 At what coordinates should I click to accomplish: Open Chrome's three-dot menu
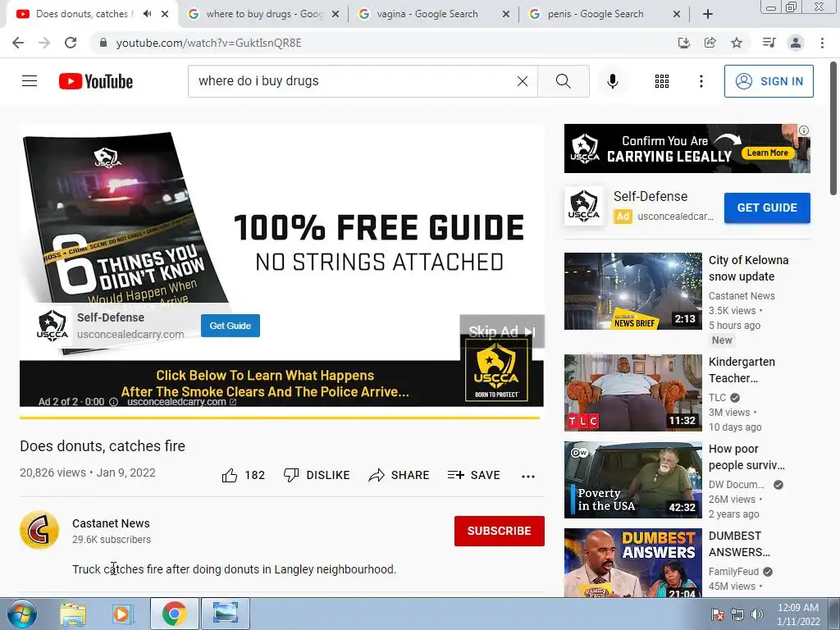click(822, 43)
